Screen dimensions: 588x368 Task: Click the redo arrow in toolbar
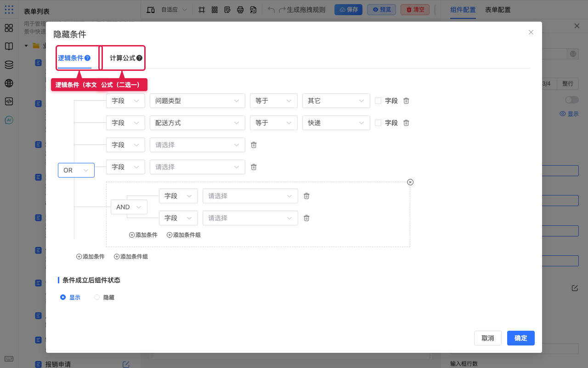tap(282, 10)
